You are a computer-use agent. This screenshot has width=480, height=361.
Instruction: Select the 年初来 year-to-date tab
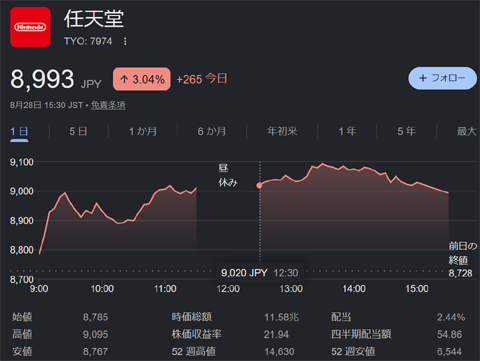[x=282, y=131]
